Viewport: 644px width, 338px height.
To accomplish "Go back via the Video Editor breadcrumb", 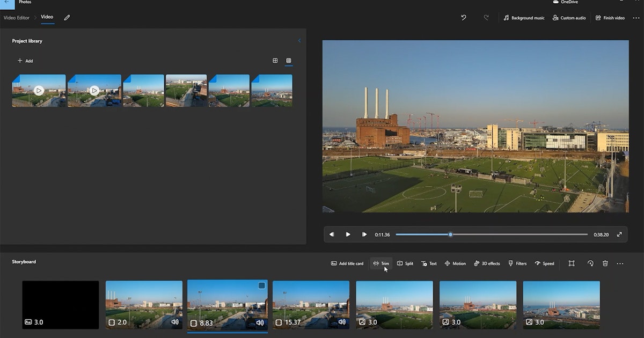I will tap(16, 18).
